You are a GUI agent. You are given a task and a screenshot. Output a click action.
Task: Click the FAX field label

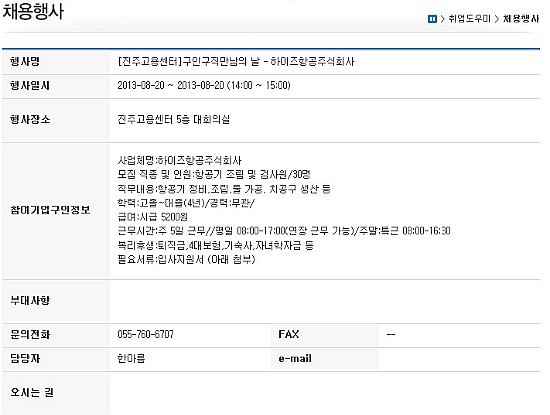pos(289,334)
